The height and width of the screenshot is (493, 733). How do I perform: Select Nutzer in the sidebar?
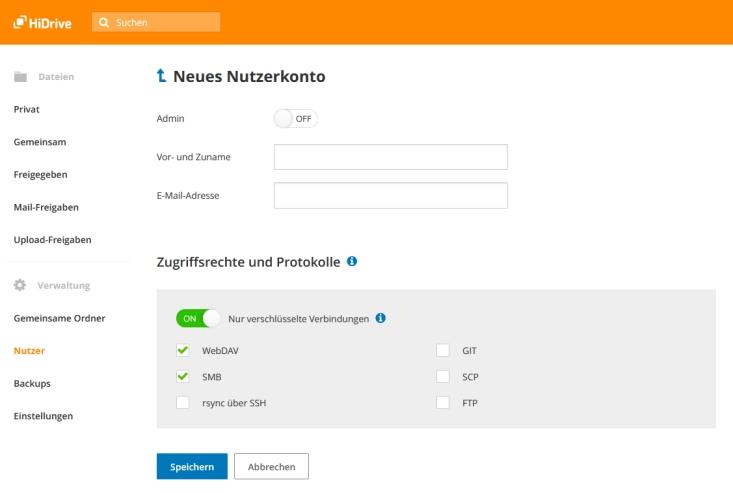(29, 351)
